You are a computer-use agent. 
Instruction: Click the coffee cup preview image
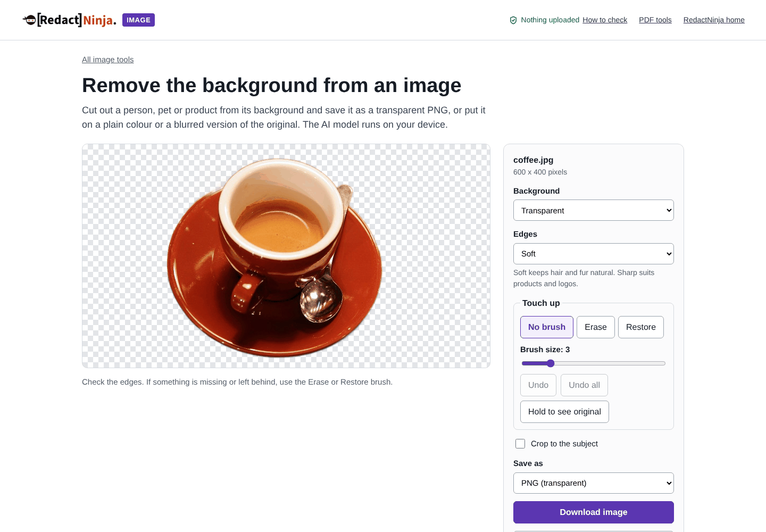(286, 256)
